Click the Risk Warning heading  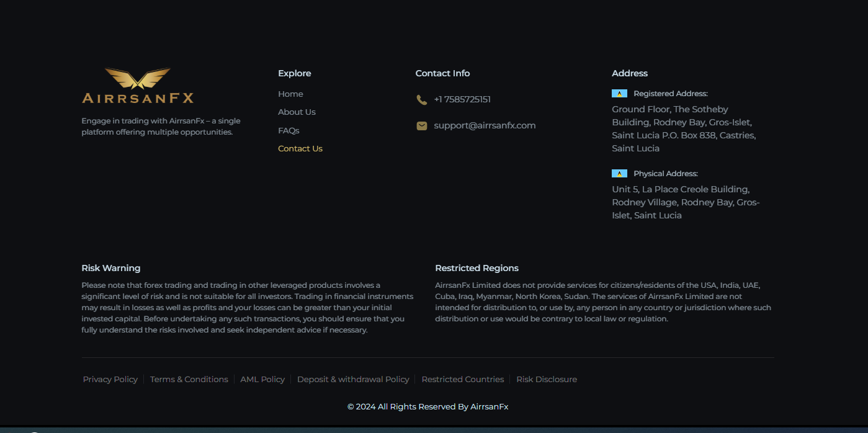[111, 268]
